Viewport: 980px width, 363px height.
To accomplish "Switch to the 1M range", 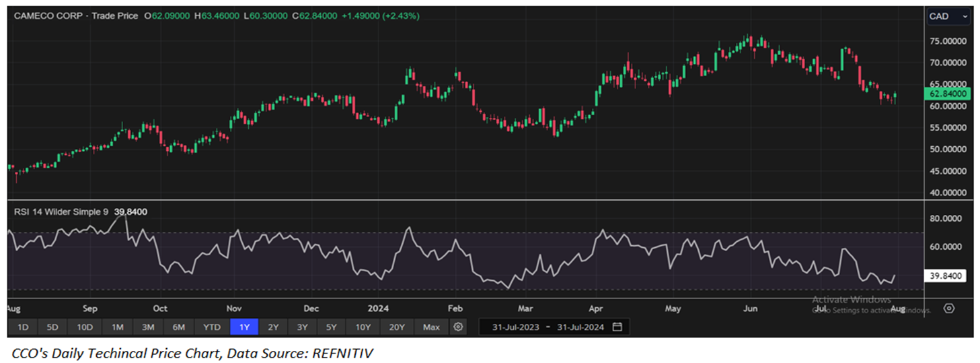I will coord(117,327).
